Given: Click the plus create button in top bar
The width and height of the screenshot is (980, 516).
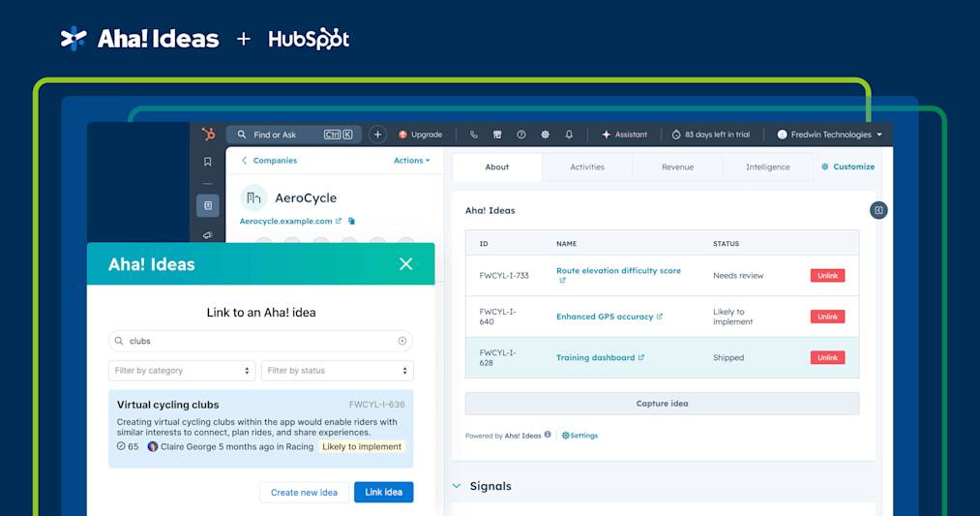Looking at the screenshot, I should 377,135.
